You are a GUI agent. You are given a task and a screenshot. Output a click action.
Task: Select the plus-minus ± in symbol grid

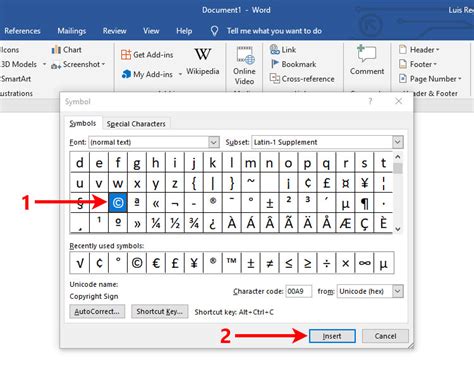pyautogui.click(x=270, y=202)
